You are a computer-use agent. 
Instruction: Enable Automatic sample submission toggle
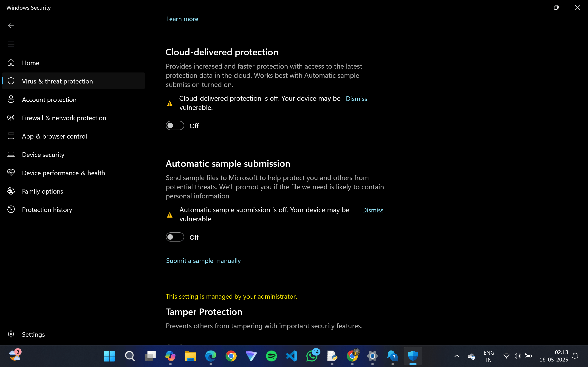[175, 237]
